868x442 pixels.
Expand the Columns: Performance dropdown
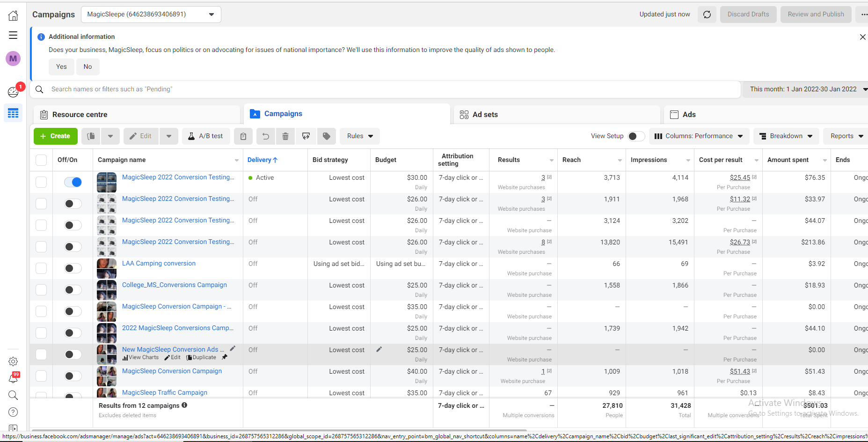tap(699, 136)
